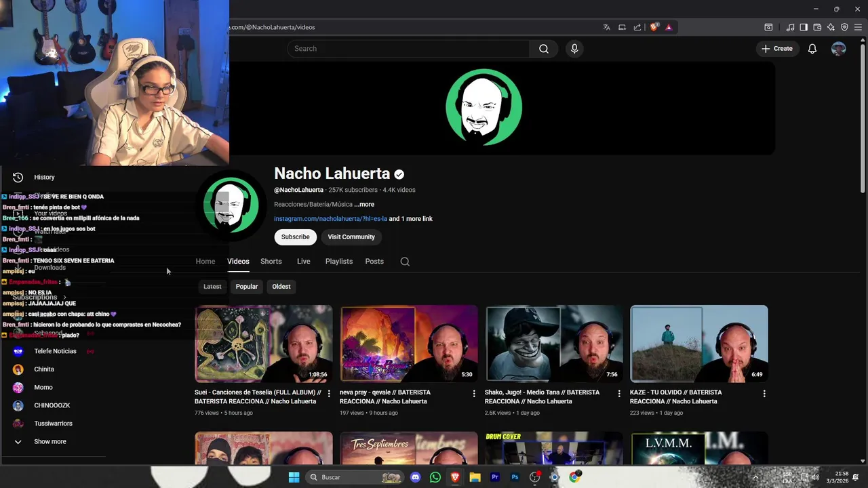Open the instagram.com/nacholahuerta link

pyautogui.click(x=330, y=219)
